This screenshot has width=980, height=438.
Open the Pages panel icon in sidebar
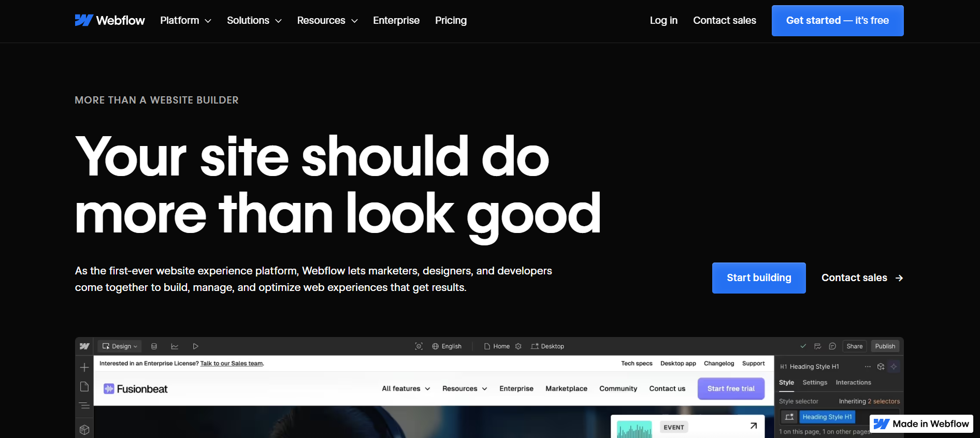[x=84, y=387]
